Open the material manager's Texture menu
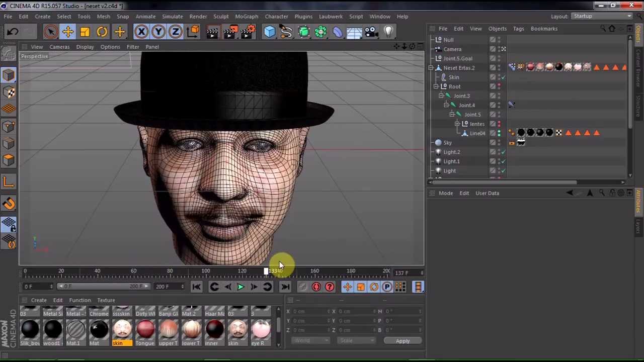 click(x=106, y=300)
